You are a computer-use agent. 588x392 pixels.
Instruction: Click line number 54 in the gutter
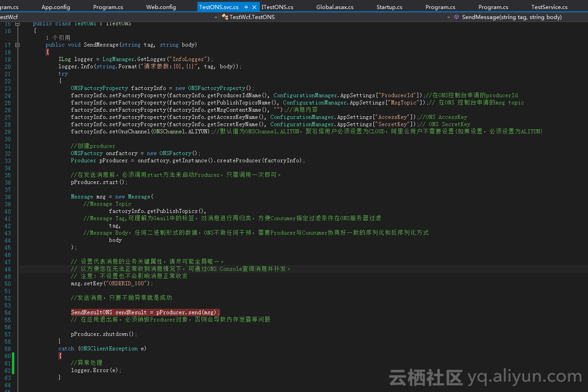[x=8, y=312]
